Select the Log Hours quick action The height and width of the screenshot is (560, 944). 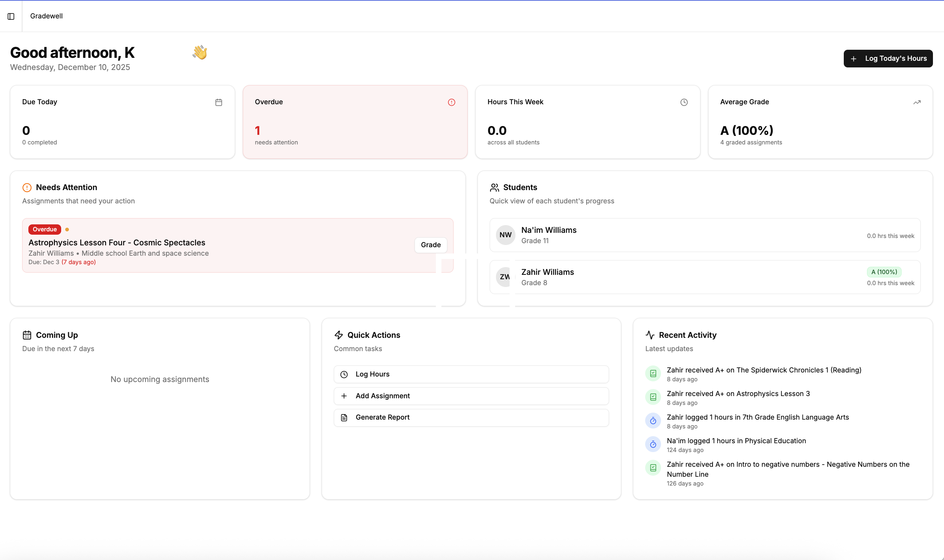click(x=471, y=374)
